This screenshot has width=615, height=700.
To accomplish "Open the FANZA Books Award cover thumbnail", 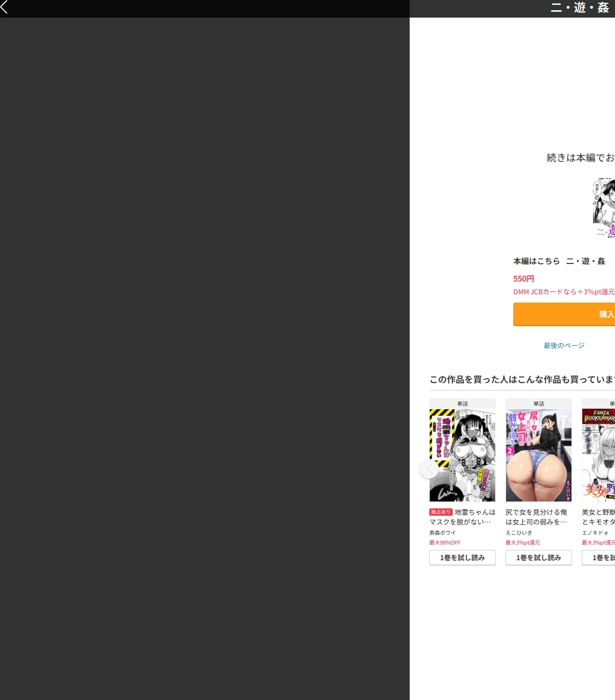I will 598,455.
